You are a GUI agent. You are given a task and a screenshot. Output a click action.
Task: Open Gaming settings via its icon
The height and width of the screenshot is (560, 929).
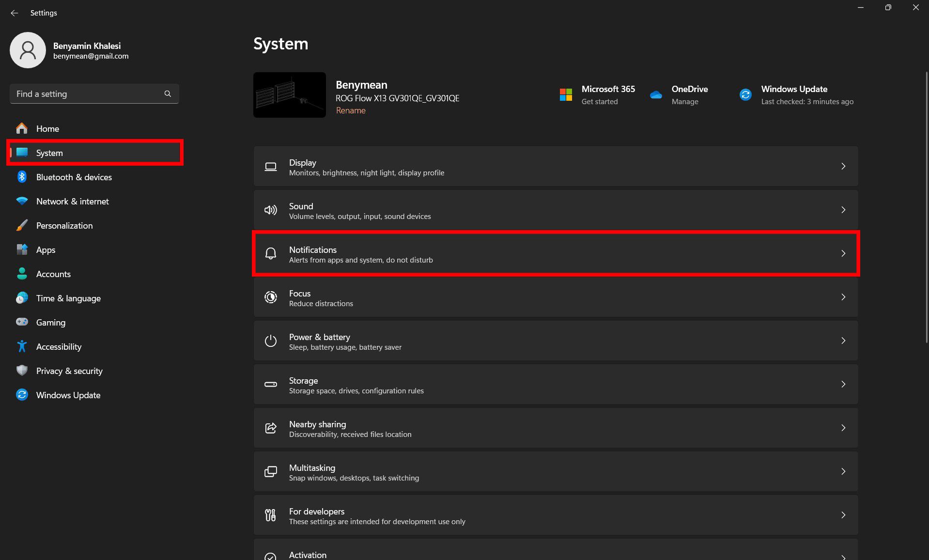click(22, 322)
